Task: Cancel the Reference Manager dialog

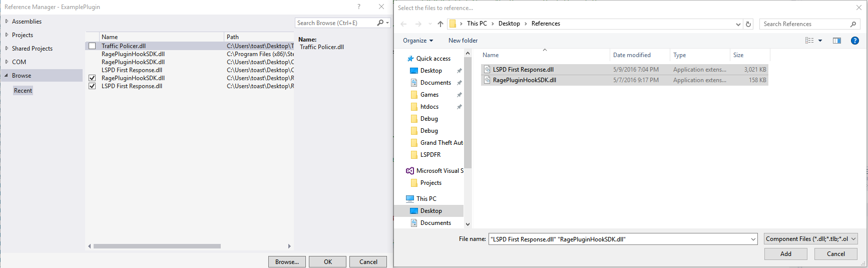Action: click(x=368, y=262)
